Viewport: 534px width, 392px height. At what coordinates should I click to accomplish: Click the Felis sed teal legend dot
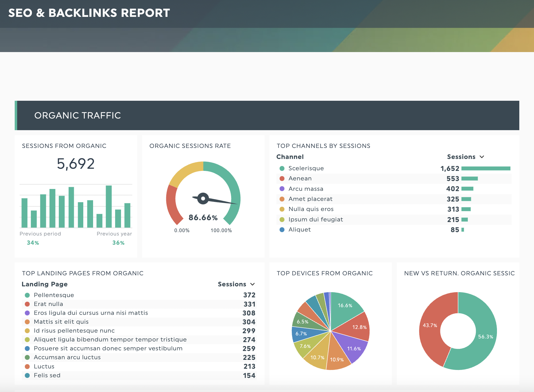(27, 375)
